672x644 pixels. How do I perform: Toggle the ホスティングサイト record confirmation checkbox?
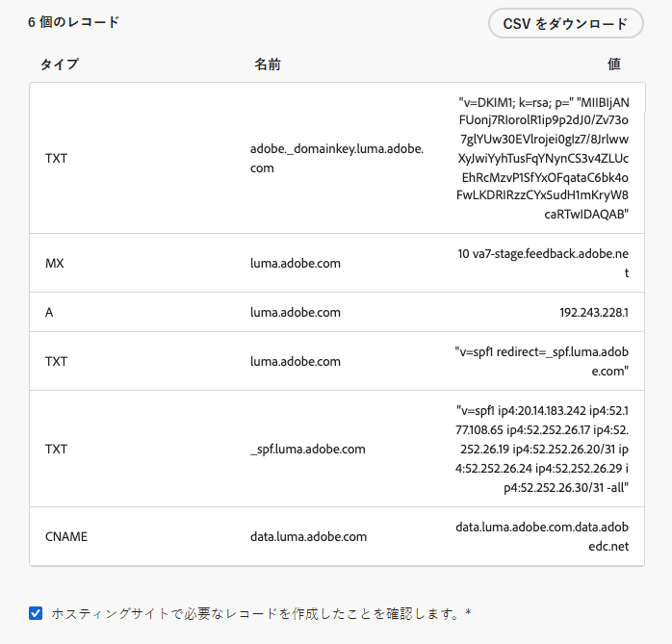coord(36,613)
